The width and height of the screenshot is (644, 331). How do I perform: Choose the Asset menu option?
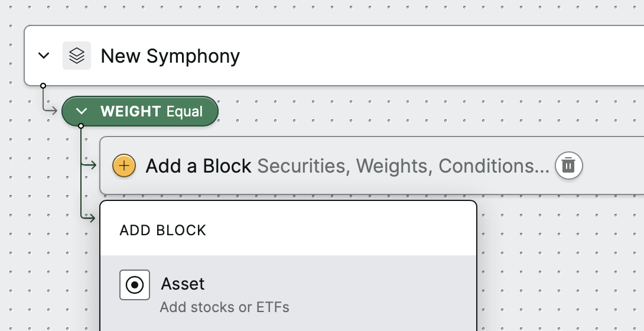pos(288,293)
